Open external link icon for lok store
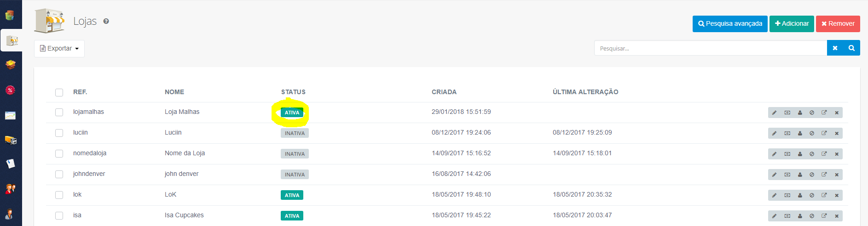Screen dimensions: 868x226 [x=824, y=195]
